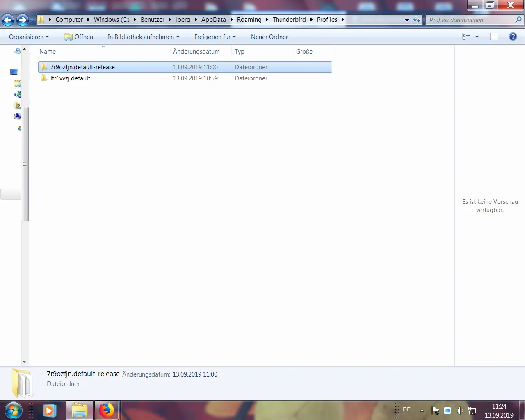Click the Forward navigation arrow
The image size is (525, 420).
22,20
